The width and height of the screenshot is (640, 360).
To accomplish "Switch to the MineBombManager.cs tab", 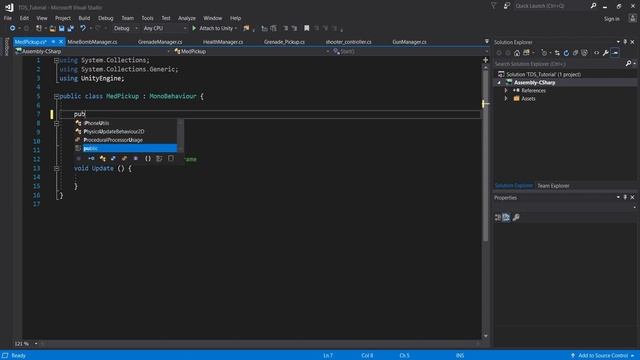I will pos(92,42).
